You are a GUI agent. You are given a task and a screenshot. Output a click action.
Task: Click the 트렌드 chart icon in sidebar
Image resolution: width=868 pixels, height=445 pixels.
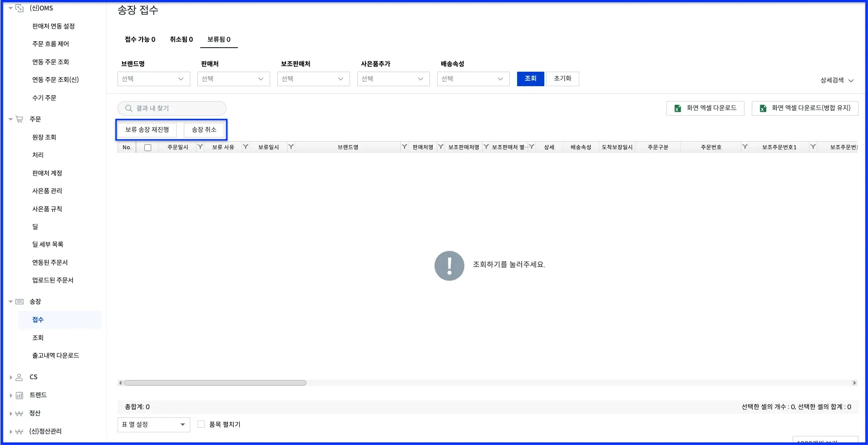[x=20, y=395]
